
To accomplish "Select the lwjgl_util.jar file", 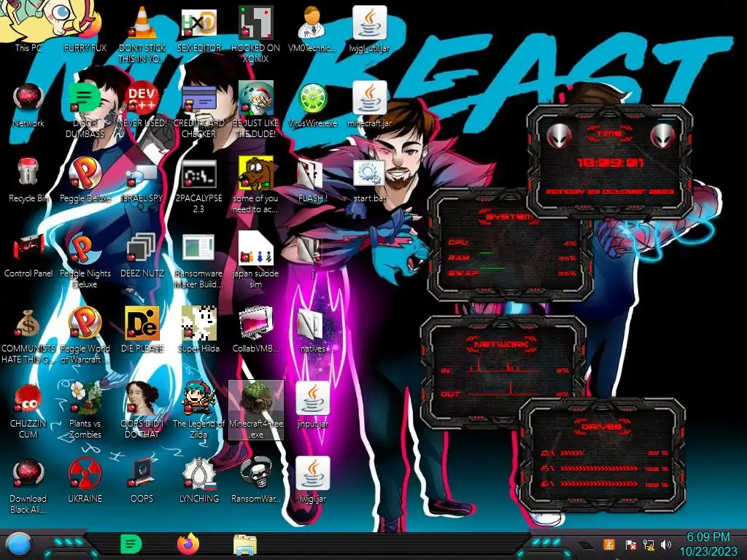I will [x=369, y=29].
